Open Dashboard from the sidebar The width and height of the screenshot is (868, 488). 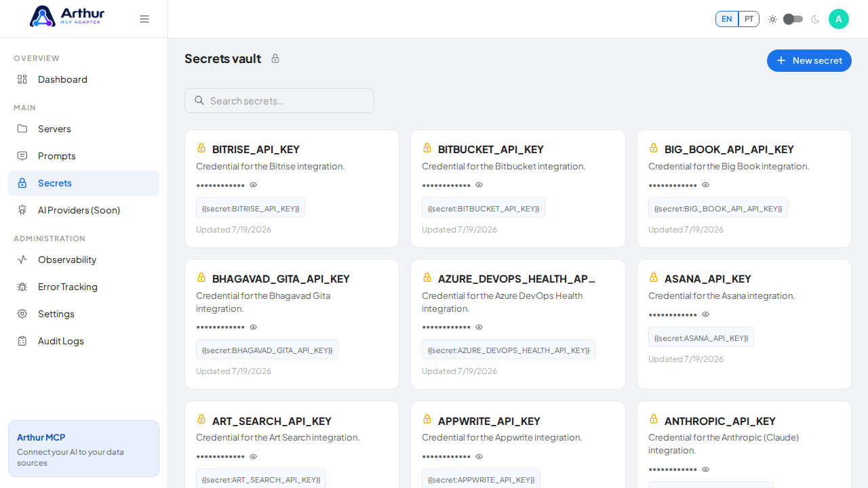(x=83, y=79)
